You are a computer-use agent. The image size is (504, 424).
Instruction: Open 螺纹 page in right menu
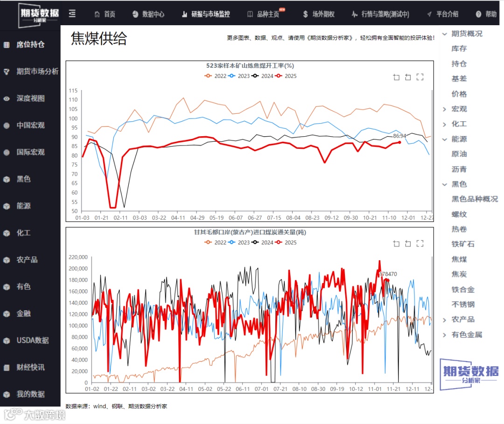pos(459,214)
